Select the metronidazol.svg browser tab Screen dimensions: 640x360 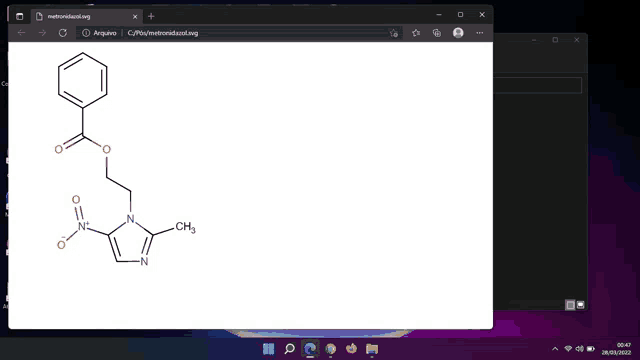coord(86,16)
